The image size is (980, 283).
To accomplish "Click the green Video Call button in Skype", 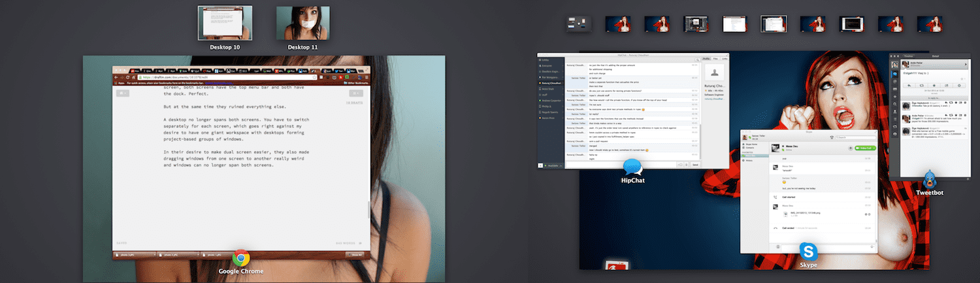I will pos(865,148).
